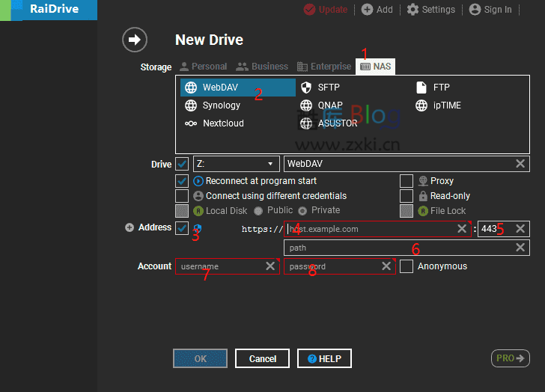Select the SFTP shield icon

tap(306, 88)
